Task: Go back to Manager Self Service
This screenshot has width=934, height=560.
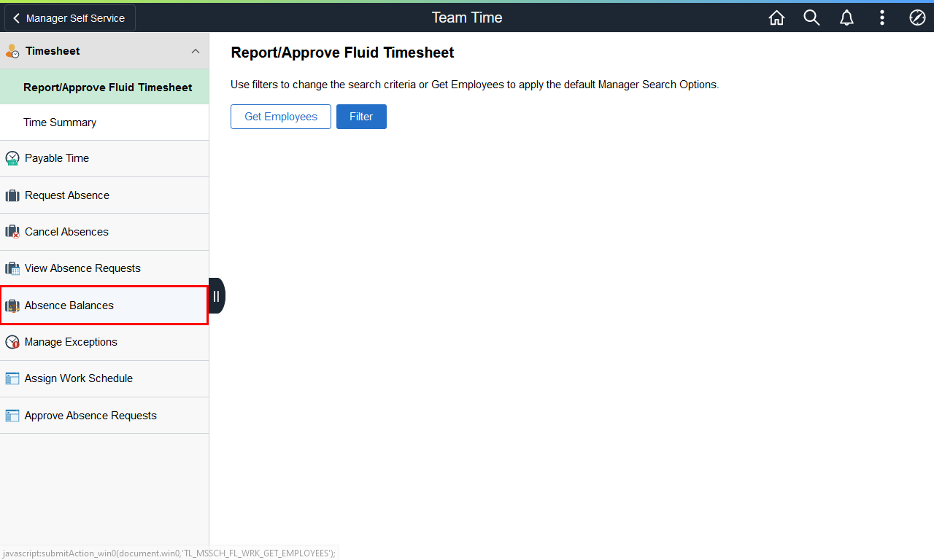Action: coord(70,18)
